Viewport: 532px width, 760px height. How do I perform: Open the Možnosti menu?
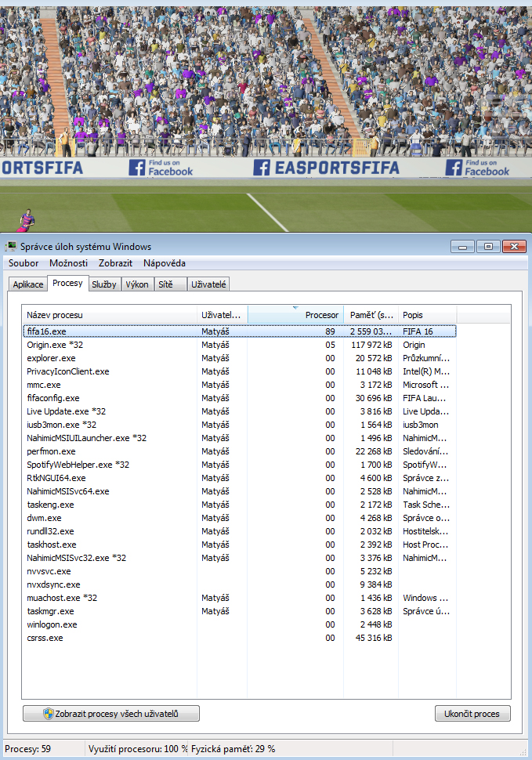point(68,263)
